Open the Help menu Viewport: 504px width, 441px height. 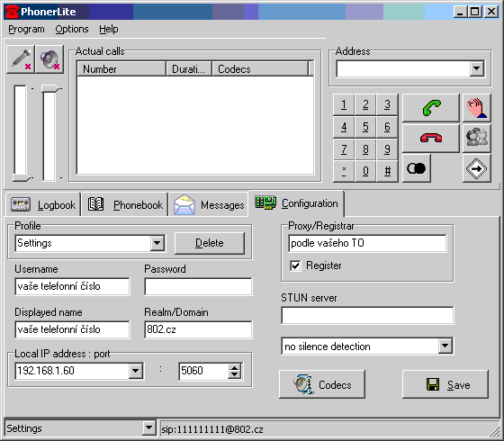click(x=109, y=29)
